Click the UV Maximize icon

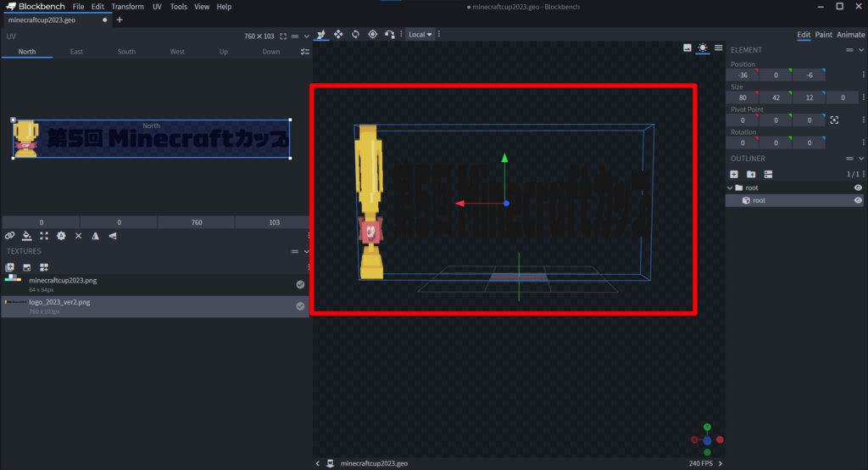[284, 36]
